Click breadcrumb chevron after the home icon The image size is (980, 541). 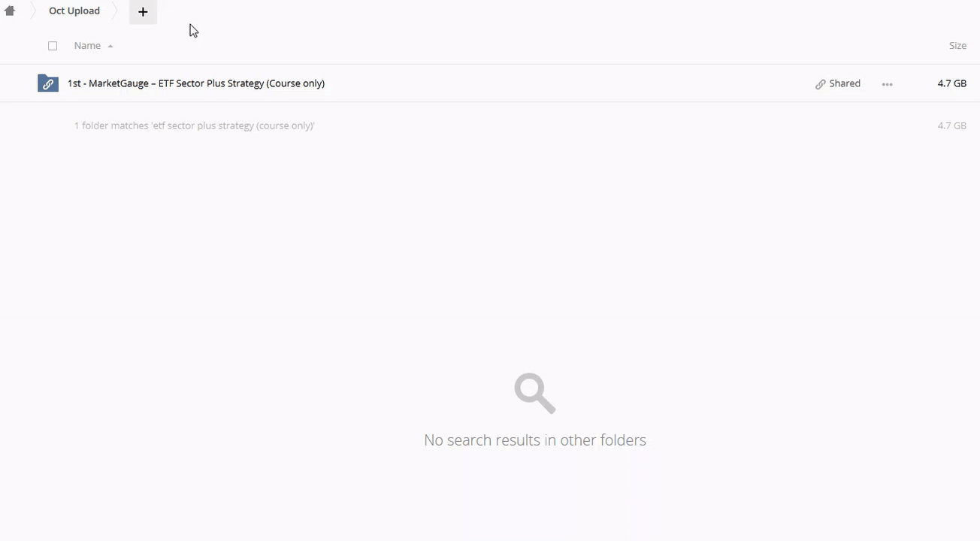click(x=32, y=11)
